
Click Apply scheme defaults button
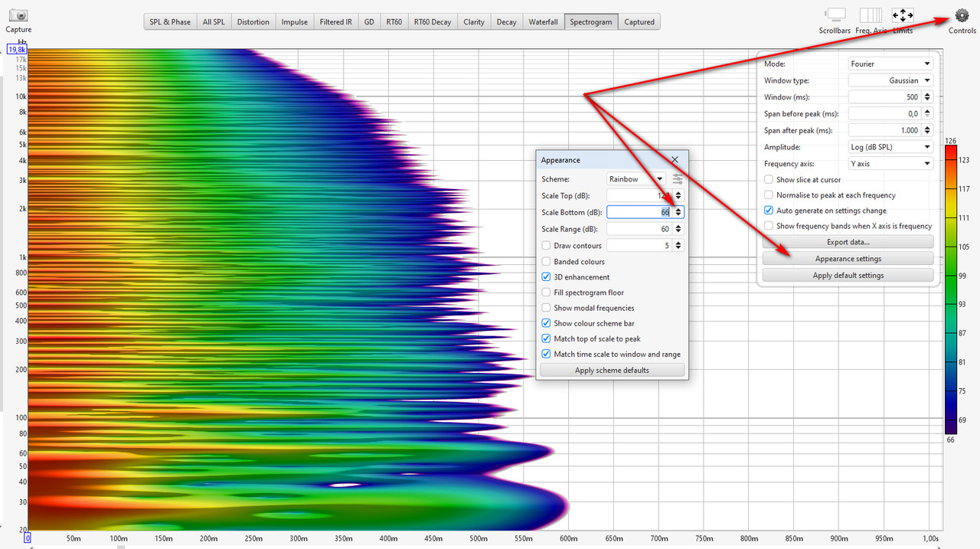tap(612, 371)
